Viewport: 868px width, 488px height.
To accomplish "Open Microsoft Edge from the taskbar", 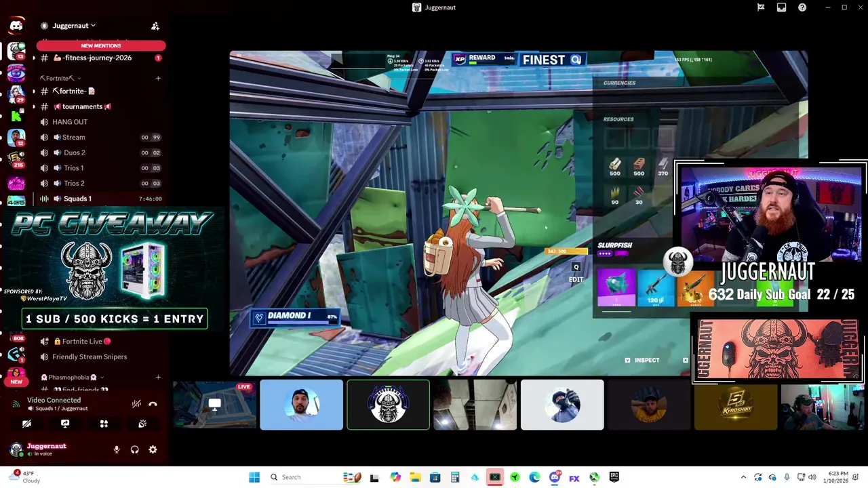I will click(534, 477).
